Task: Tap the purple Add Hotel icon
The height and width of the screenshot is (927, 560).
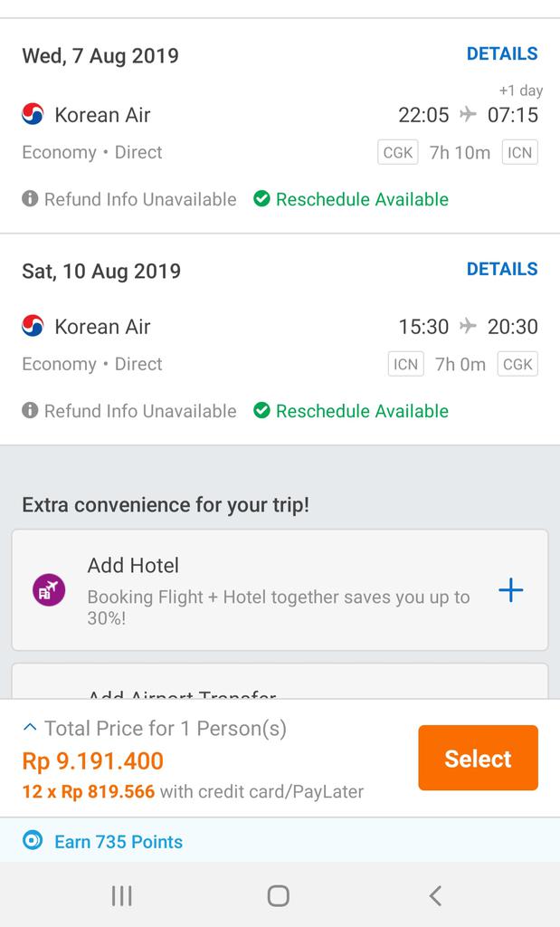Action: pyautogui.click(x=49, y=590)
